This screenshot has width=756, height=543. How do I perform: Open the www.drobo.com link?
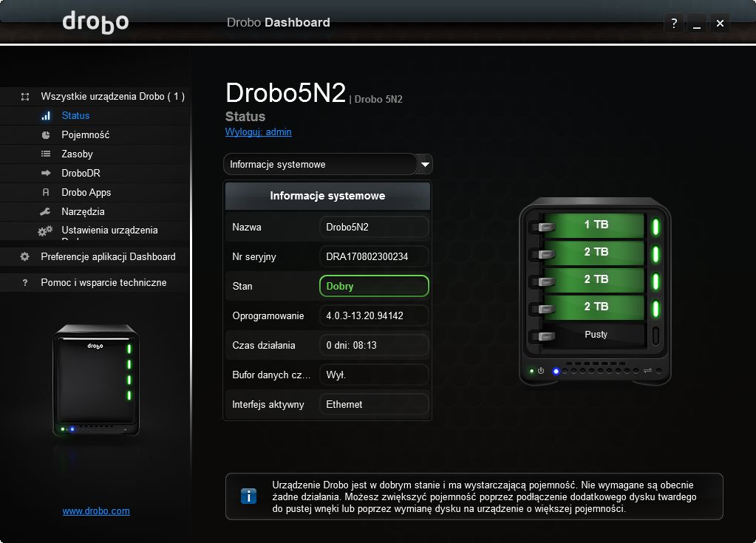(x=96, y=510)
